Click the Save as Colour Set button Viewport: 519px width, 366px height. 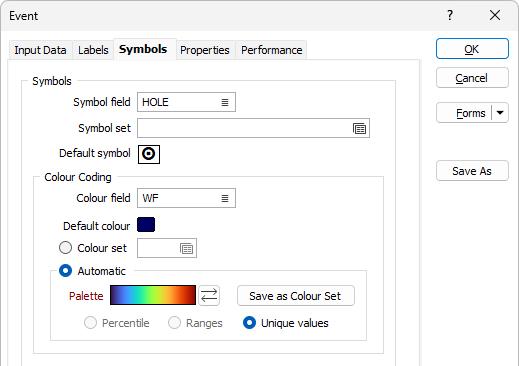pos(296,296)
